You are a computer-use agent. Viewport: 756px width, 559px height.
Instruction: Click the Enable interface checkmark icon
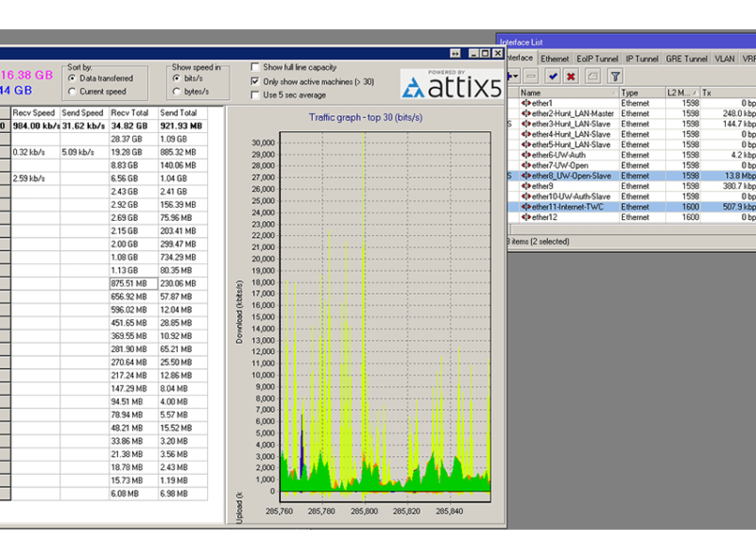point(554,76)
